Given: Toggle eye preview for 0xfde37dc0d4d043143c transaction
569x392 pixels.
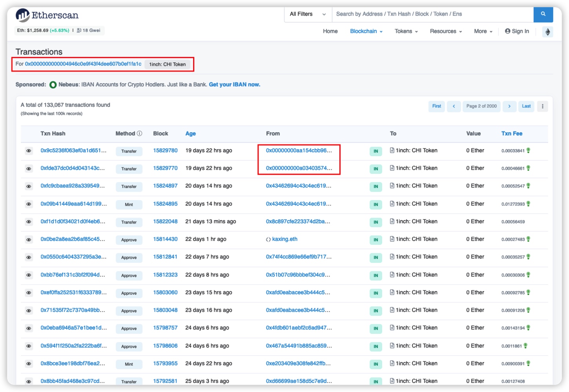Looking at the screenshot, I should click(29, 169).
